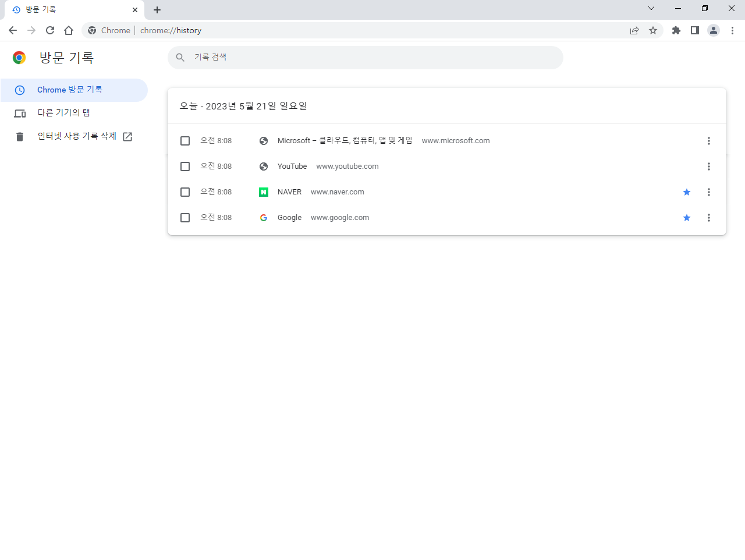The width and height of the screenshot is (745, 560).
Task: Click the devices icon in sidebar
Action: [20, 114]
